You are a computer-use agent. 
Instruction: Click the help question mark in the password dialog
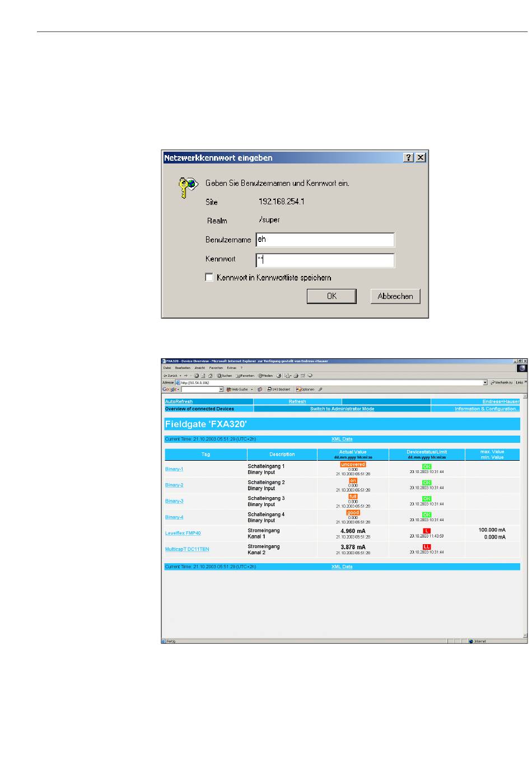(409, 158)
